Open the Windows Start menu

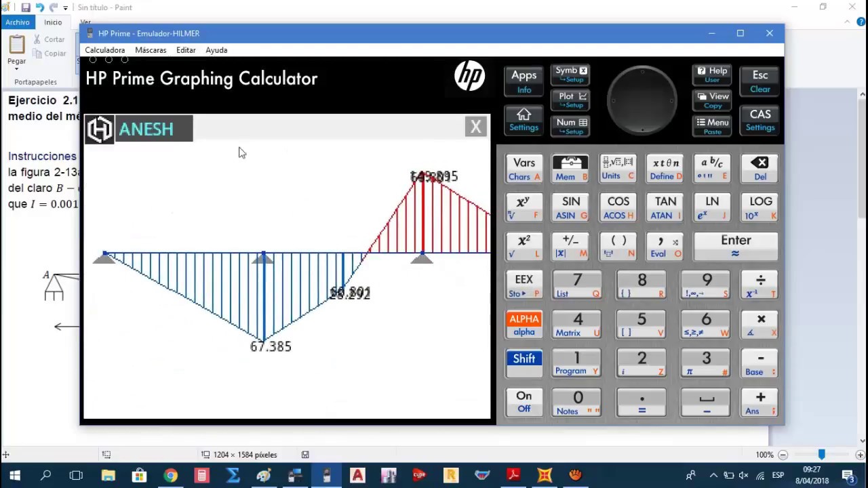coord(15,475)
